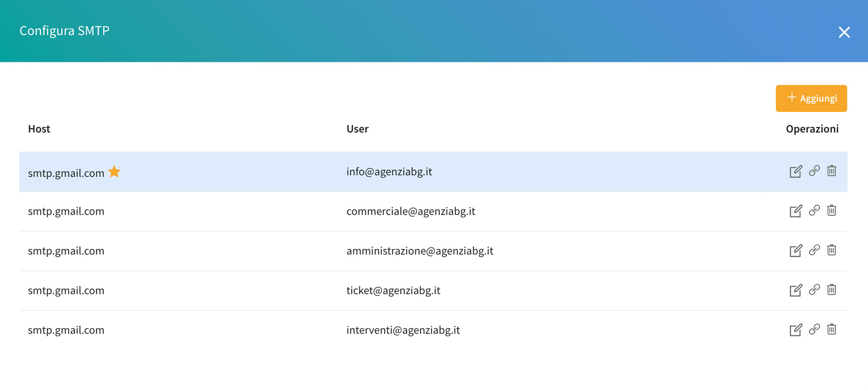Edit the ticket@agenziabg.it SMTP entry
The image size is (868, 391).
tap(795, 290)
